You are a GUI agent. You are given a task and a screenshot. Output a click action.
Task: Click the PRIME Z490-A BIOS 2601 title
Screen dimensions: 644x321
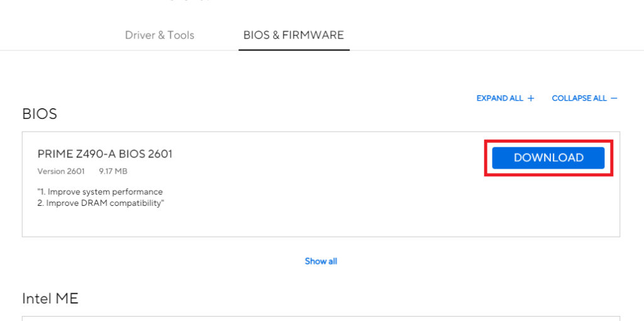coord(105,154)
